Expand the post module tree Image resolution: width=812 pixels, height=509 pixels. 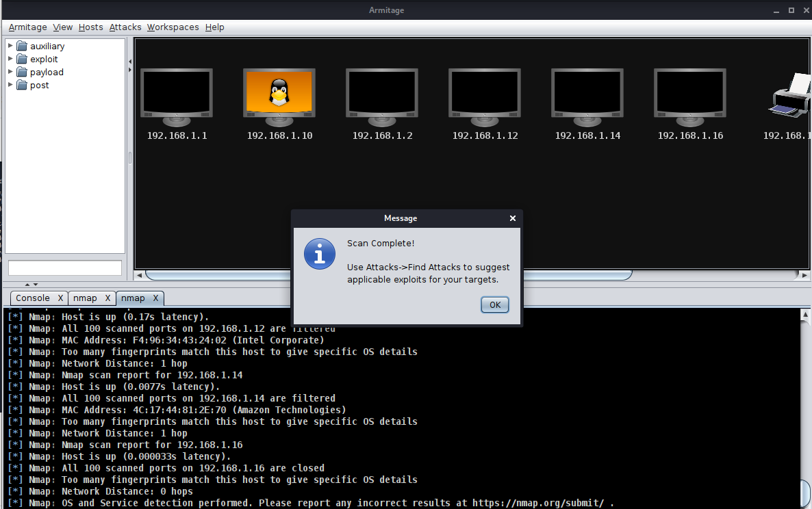10,84
